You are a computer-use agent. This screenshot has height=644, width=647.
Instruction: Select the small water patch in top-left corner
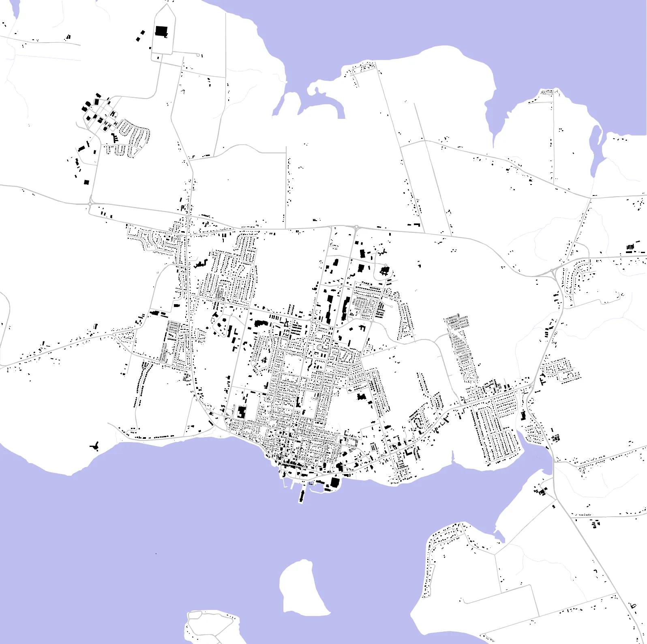point(14,9)
